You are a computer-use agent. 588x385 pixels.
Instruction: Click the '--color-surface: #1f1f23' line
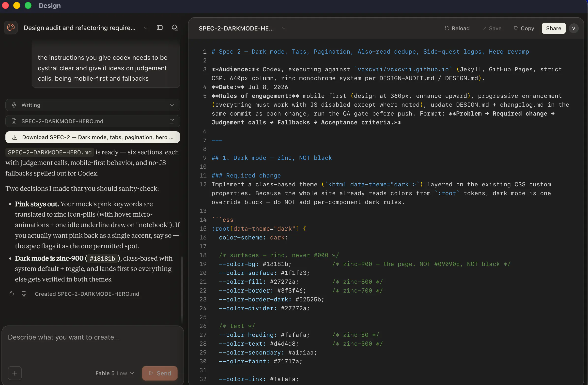[x=264, y=273]
